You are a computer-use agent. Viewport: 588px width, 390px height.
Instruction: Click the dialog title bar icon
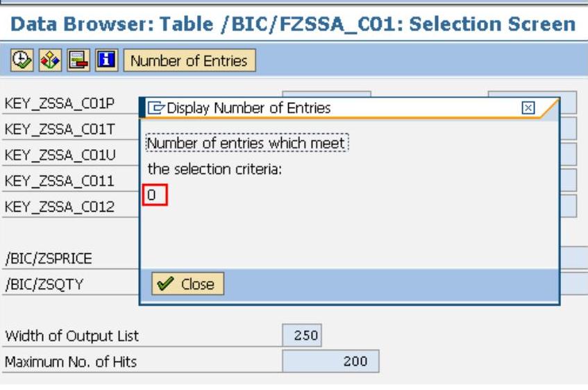[157, 108]
